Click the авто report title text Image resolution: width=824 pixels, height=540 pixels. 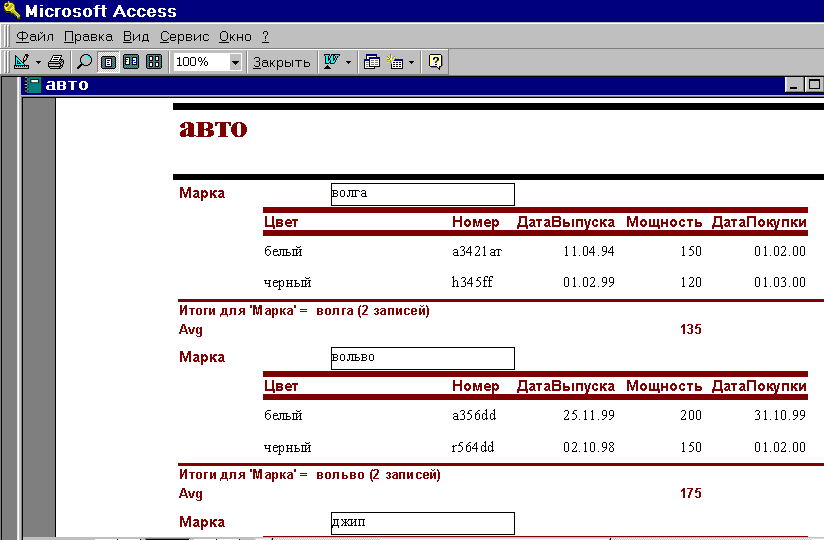(213, 128)
